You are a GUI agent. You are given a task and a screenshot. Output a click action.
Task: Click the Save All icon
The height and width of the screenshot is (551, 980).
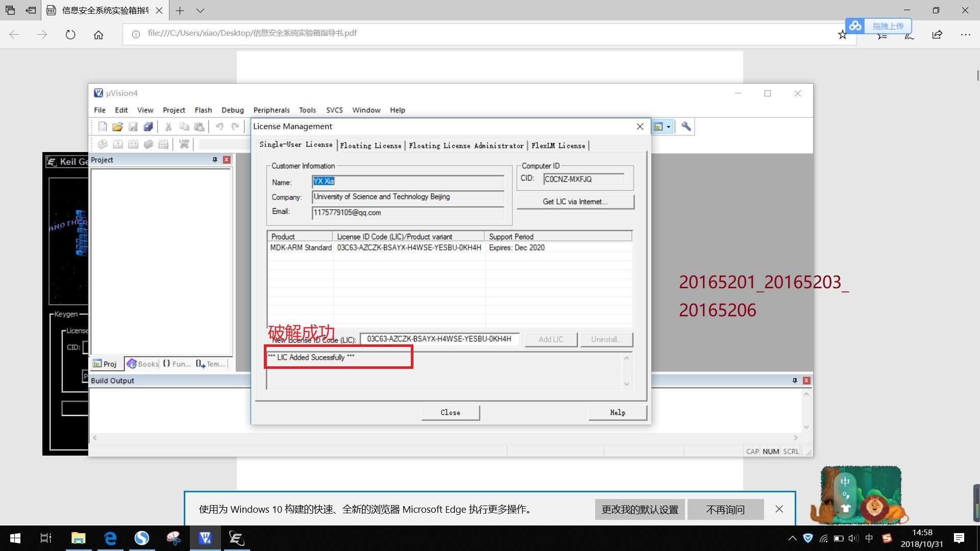[148, 127]
